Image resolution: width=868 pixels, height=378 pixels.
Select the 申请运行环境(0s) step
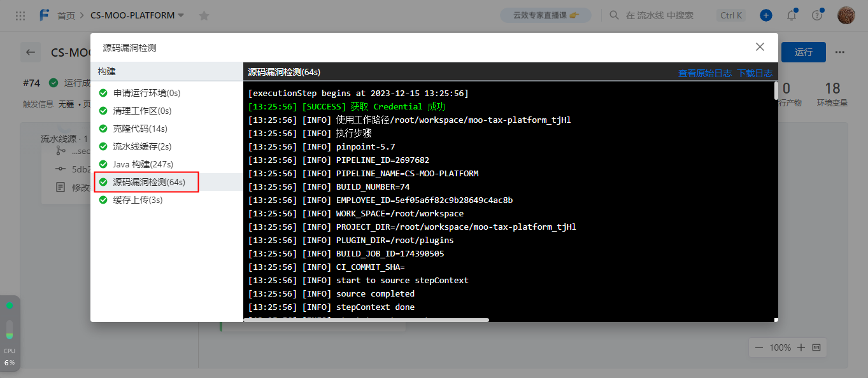(x=166, y=93)
